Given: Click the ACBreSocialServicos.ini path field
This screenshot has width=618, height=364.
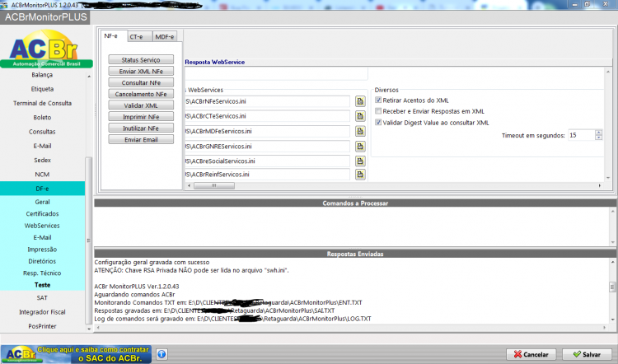Looking at the screenshot, I should coord(267,161).
